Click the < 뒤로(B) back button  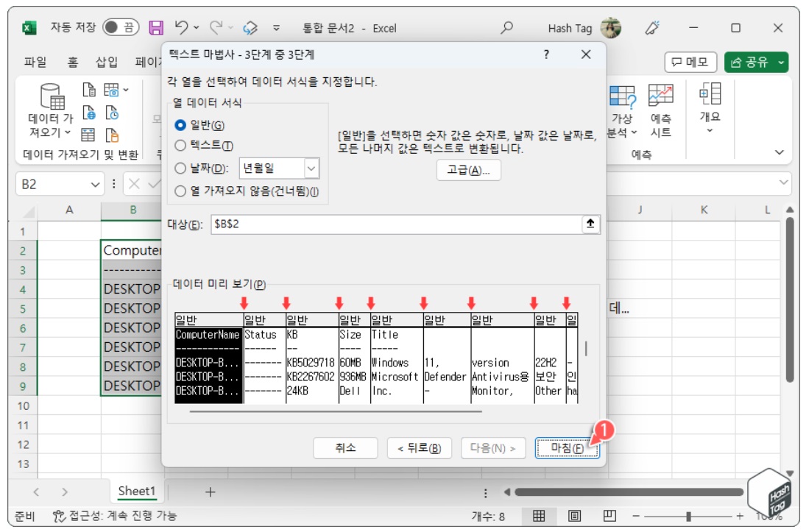(420, 448)
